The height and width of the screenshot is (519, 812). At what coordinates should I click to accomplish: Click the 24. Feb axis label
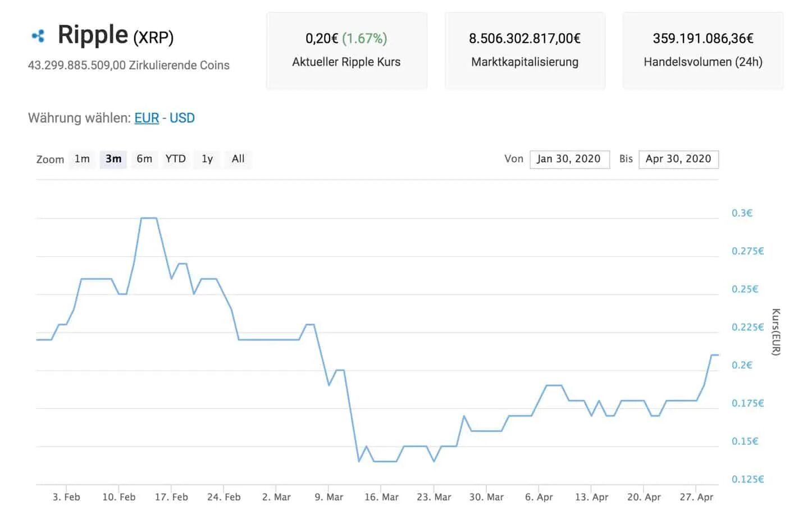(x=224, y=497)
